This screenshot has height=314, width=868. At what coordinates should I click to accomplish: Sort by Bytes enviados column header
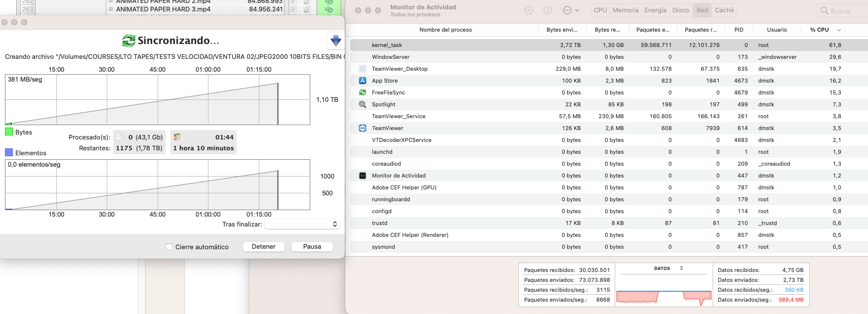562,30
